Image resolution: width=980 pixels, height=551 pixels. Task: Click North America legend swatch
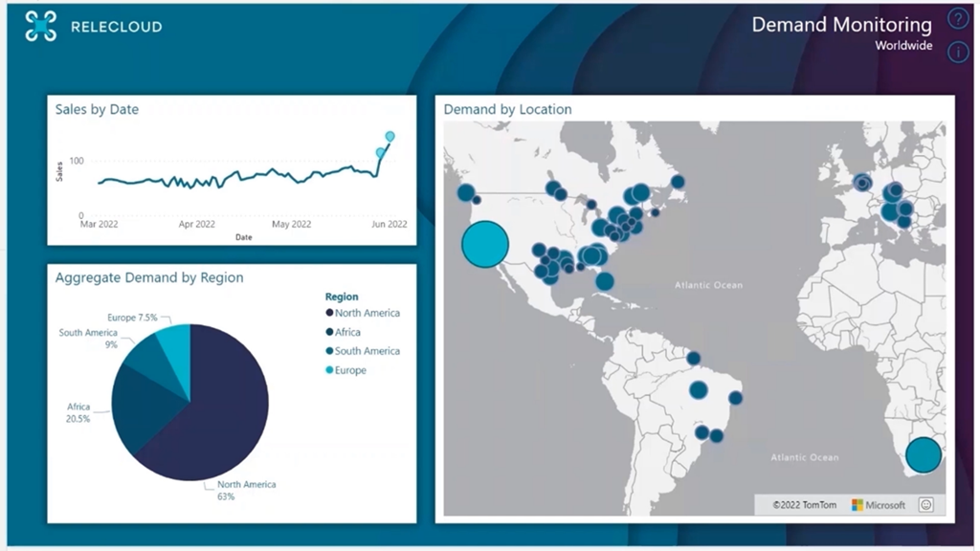tap(329, 313)
